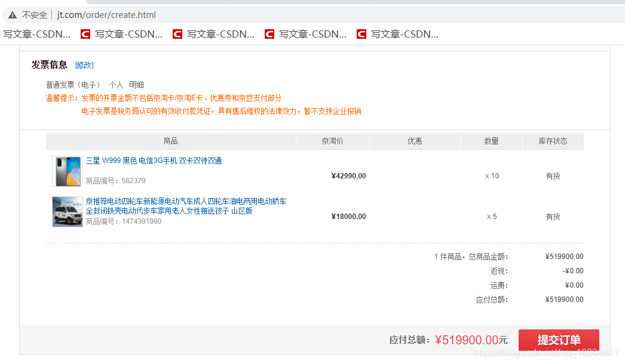Click the red ¥519900.00元 total at bottom
Screen dimensions: 625x364
coord(471,340)
